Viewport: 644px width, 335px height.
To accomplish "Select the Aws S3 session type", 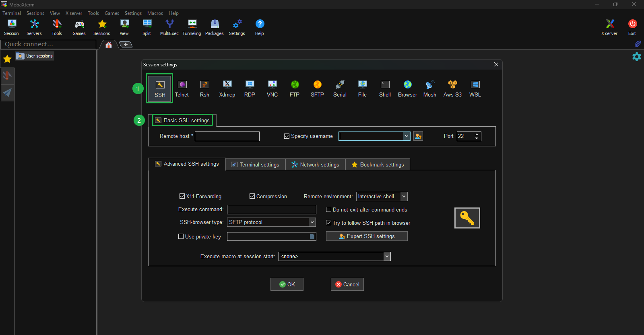I will pos(452,88).
